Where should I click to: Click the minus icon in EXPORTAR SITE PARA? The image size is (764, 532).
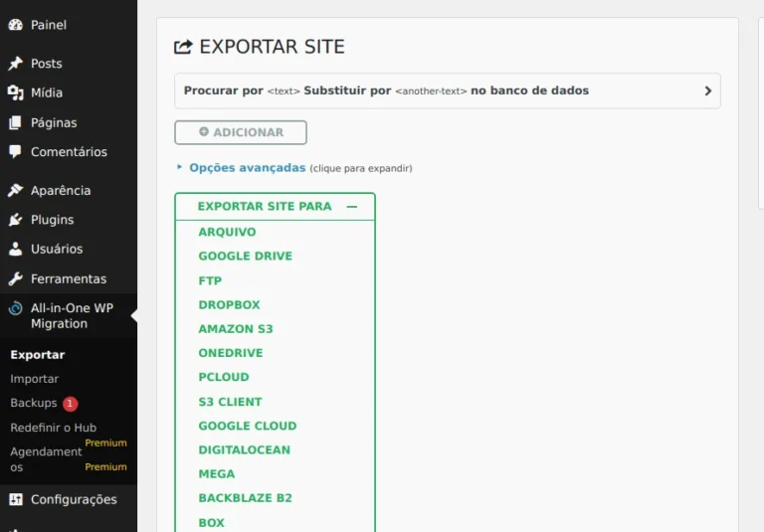[352, 207]
